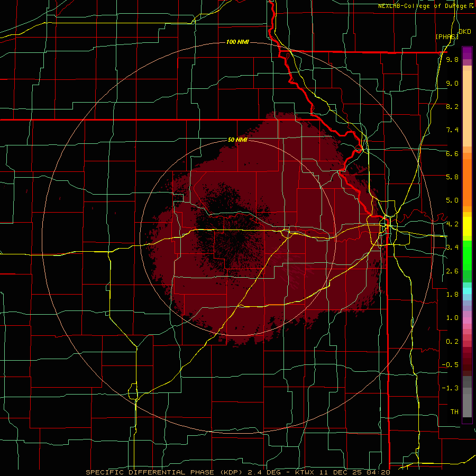
Task: Click the gray bottom segment of color bar
Action: point(467,404)
